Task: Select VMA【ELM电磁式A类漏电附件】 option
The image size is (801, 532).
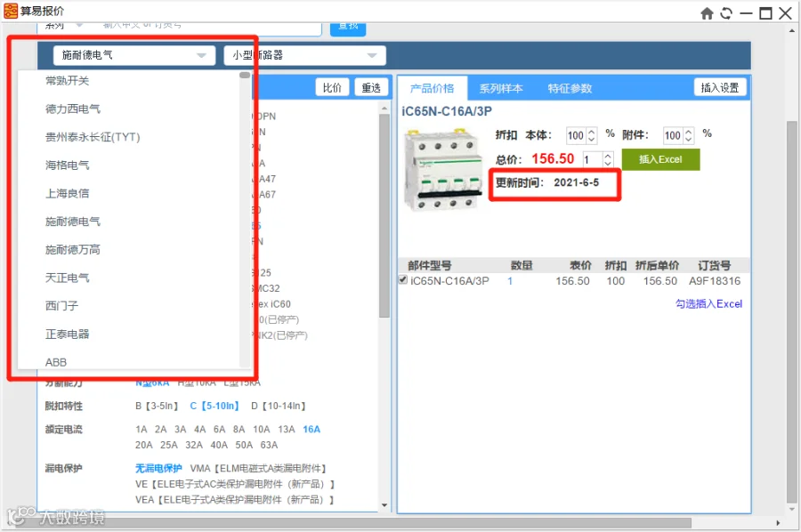Action: click(258, 468)
